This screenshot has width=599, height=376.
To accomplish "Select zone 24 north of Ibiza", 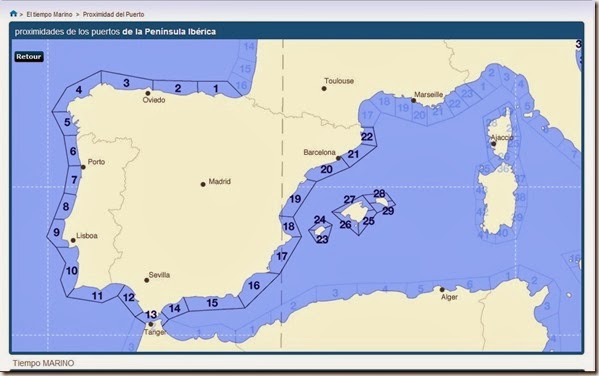I will (x=320, y=220).
